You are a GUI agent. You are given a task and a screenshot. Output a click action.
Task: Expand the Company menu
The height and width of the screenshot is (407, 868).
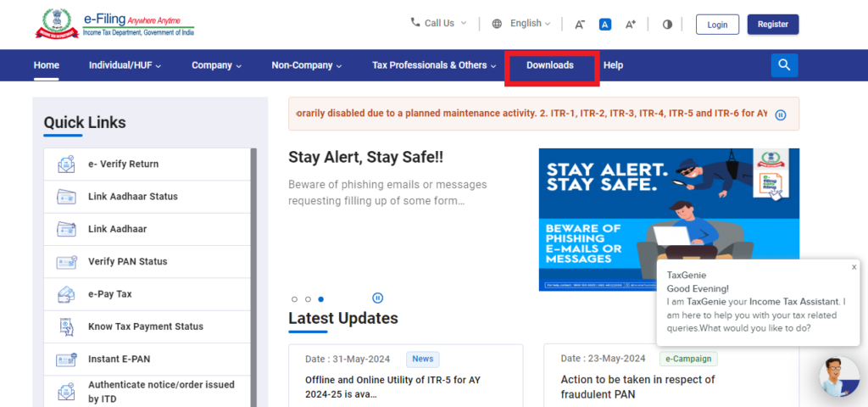point(216,65)
